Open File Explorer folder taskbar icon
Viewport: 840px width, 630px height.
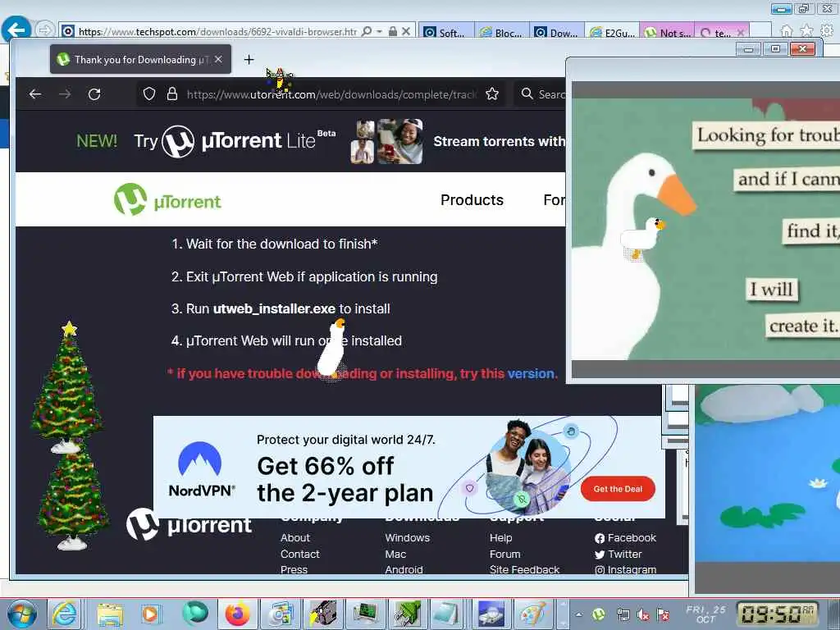click(x=111, y=614)
